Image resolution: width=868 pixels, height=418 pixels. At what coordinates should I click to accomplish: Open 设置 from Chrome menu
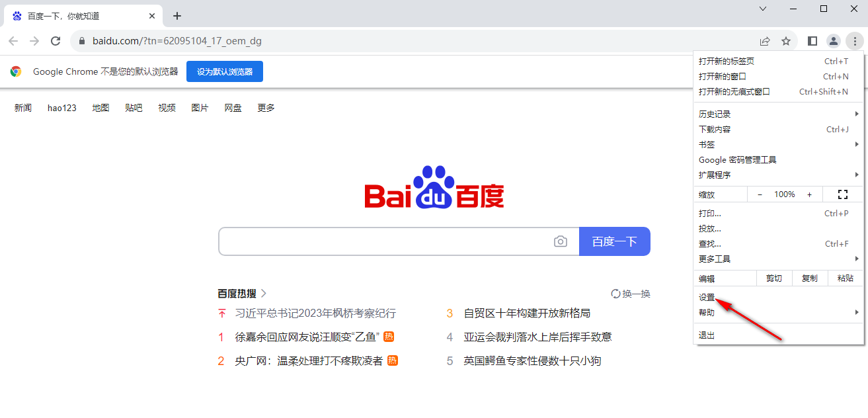[779, 297]
